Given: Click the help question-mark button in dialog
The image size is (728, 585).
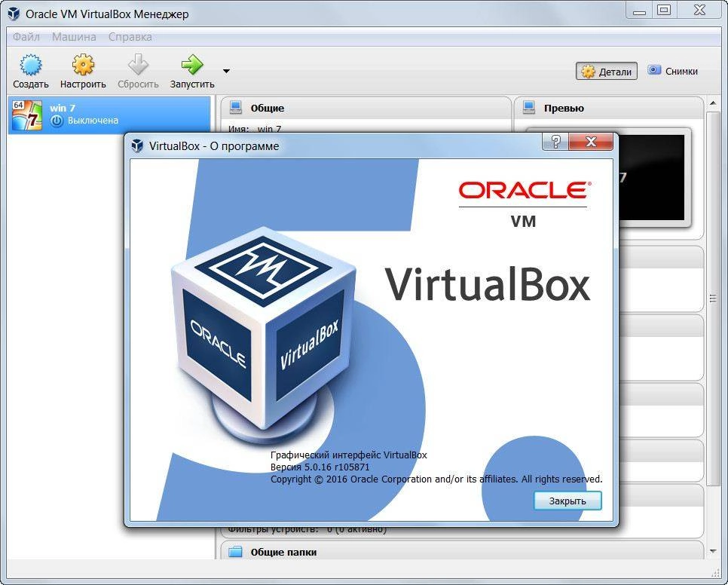Looking at the screenshot, I should click(x=555, y=142).
